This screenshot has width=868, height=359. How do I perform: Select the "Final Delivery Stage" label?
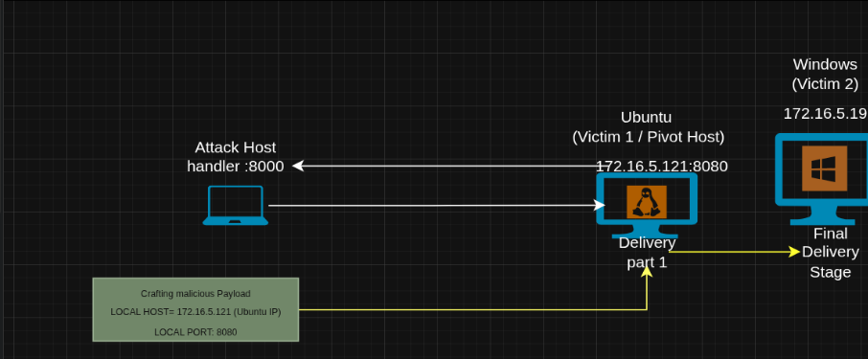pos(830,252)
